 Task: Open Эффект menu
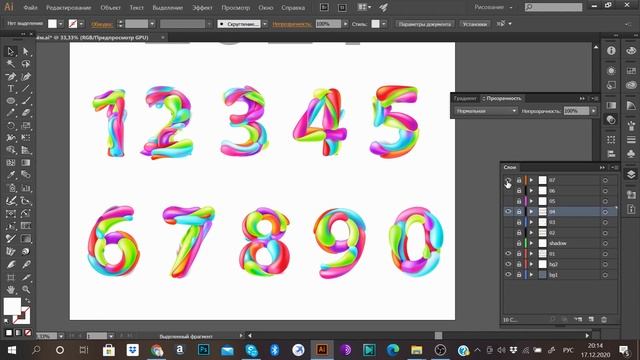[202, 8]
